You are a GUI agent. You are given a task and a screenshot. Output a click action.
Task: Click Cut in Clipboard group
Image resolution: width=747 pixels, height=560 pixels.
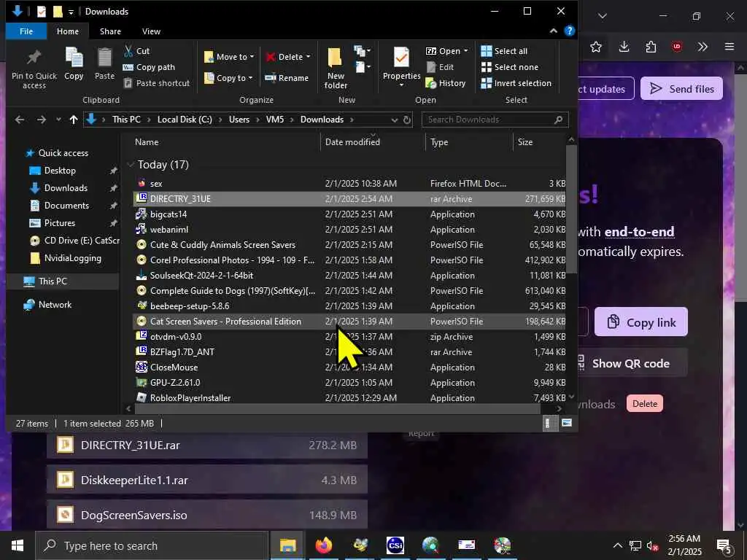pos(136,51)
